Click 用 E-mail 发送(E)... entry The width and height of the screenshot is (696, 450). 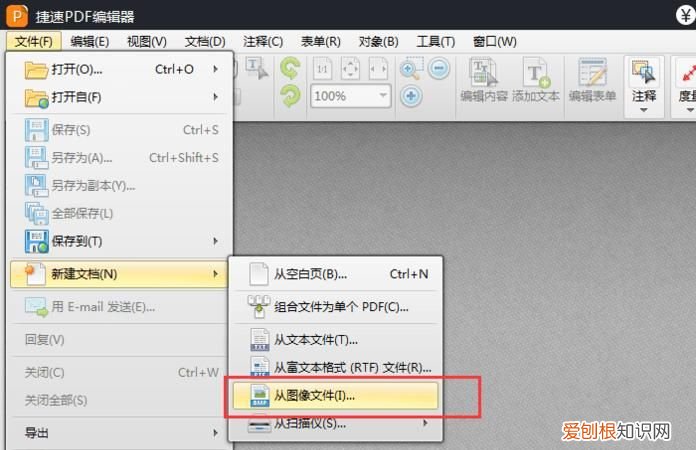click(119, 307)
